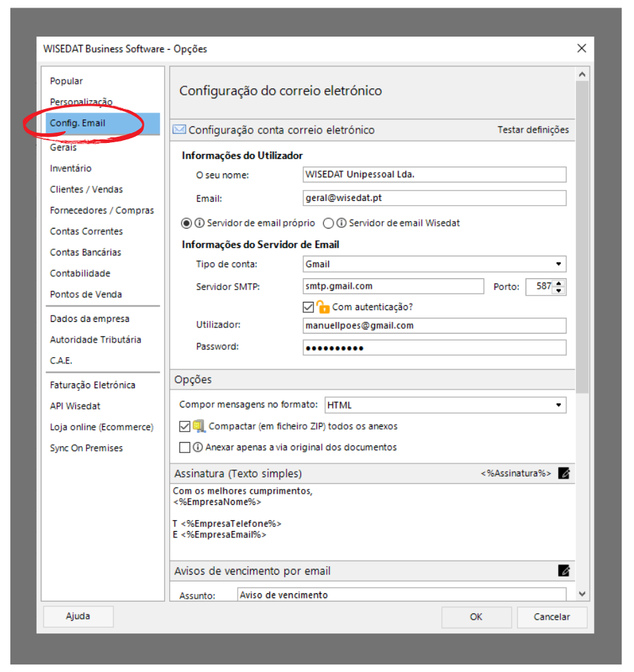634x672 pixels.
Task: Click the ZIP compress icon
Action: coord(199,426)
